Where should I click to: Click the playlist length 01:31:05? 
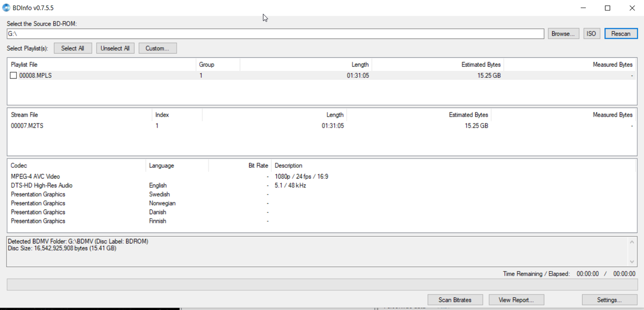coord(358,76)
